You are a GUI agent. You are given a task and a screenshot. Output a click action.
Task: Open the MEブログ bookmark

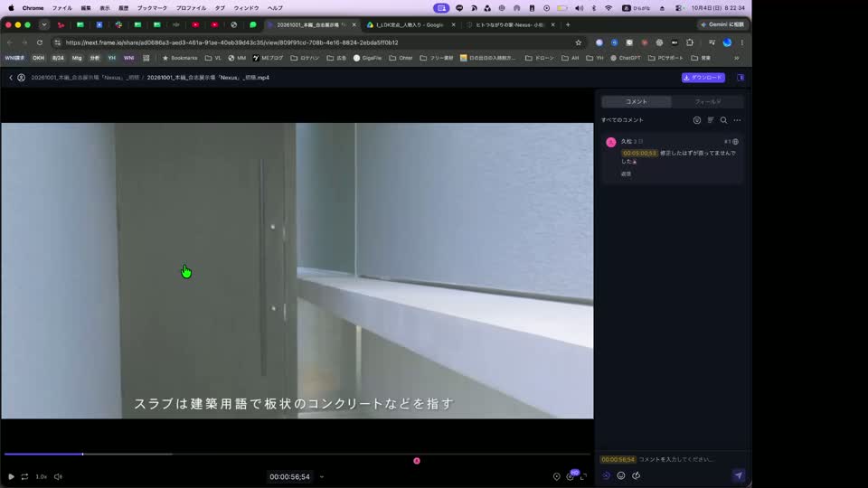click(268, 58)
